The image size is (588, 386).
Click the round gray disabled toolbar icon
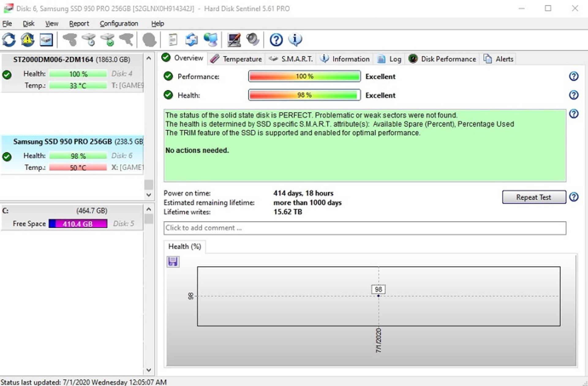pos(149,40)
